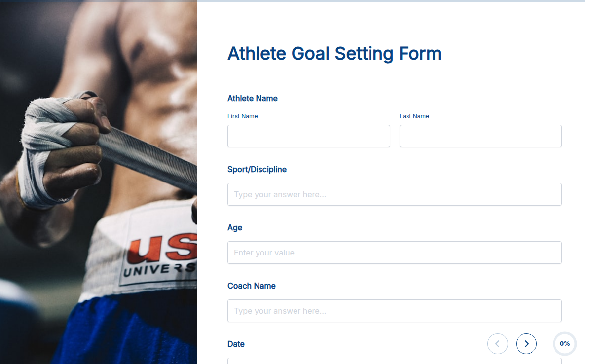The height and width of the screenshot is (364, 592).
Task: Click the Age value entry box
Action: (x=394, y=253)
